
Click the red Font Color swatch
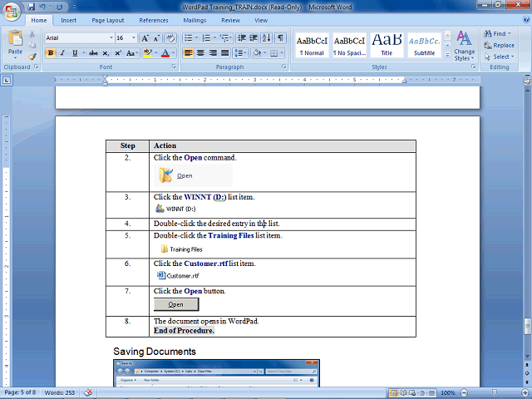[165, 53]
